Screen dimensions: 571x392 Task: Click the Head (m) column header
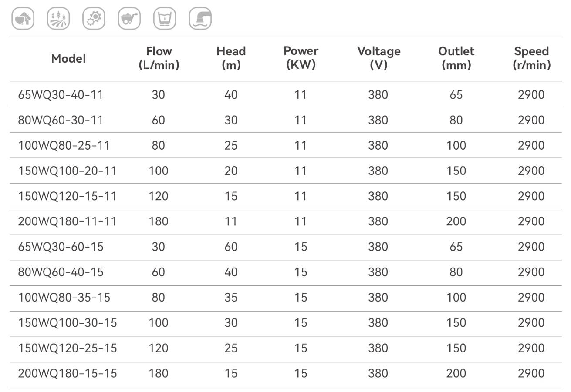pos(231,58)
